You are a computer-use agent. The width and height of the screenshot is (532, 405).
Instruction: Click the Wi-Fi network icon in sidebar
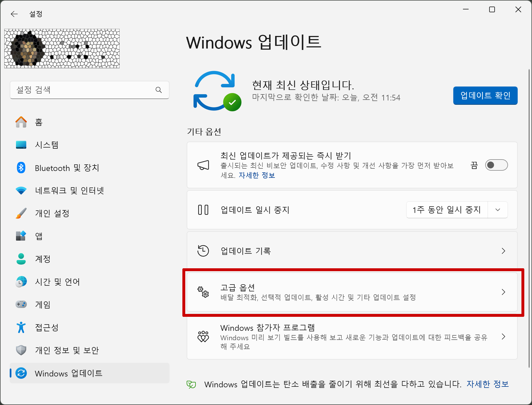[21, 190]
